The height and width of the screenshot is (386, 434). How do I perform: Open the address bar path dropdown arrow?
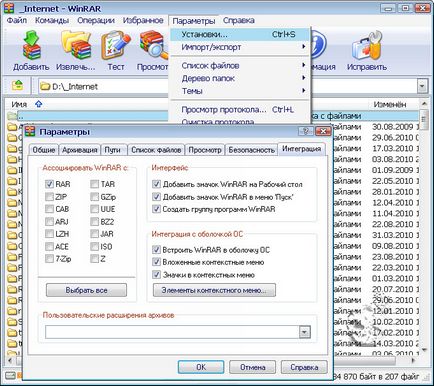422,86
